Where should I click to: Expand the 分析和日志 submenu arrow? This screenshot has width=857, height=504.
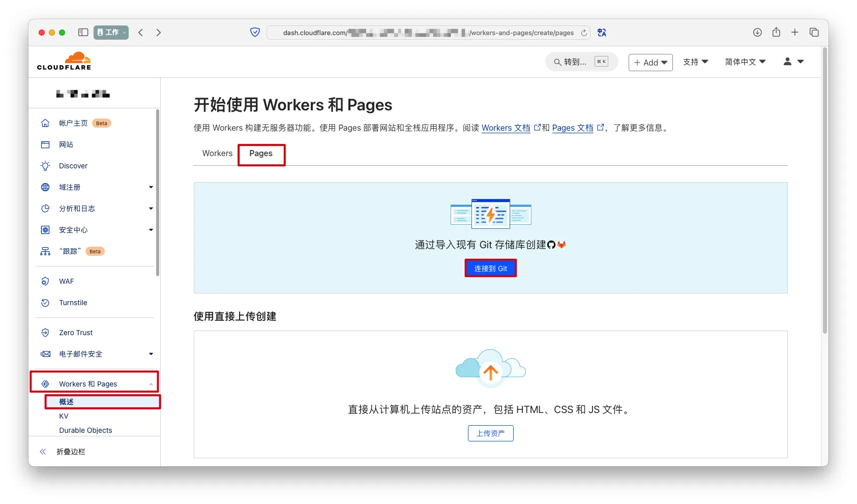[151, 209]
